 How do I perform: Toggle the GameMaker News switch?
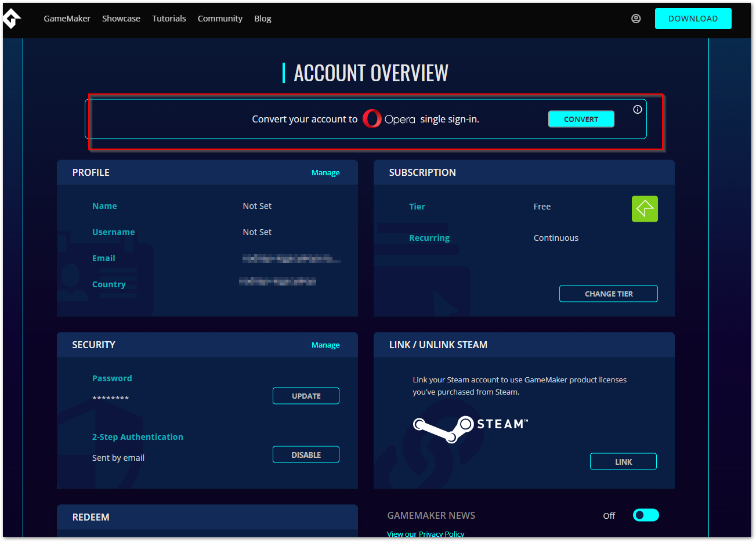(x=645, y=515)
